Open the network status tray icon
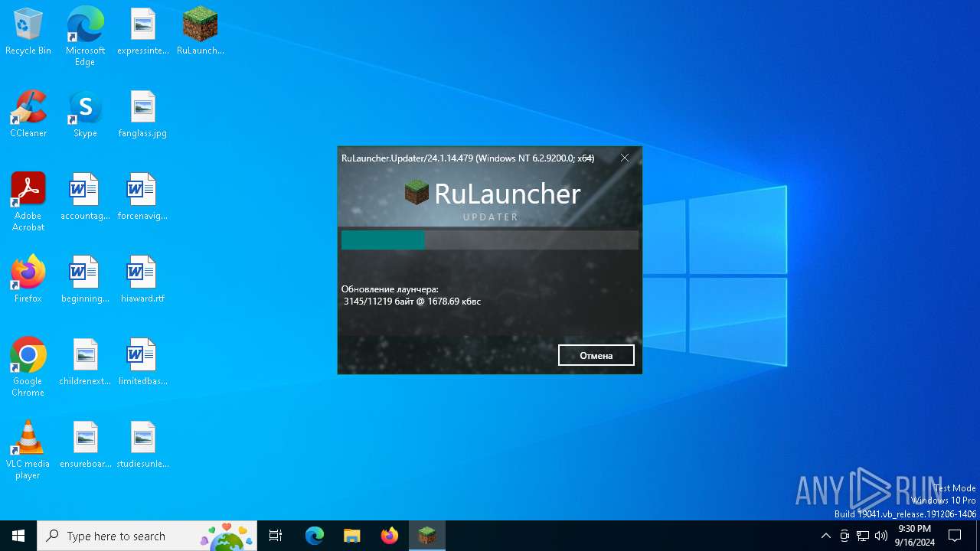 863,536
